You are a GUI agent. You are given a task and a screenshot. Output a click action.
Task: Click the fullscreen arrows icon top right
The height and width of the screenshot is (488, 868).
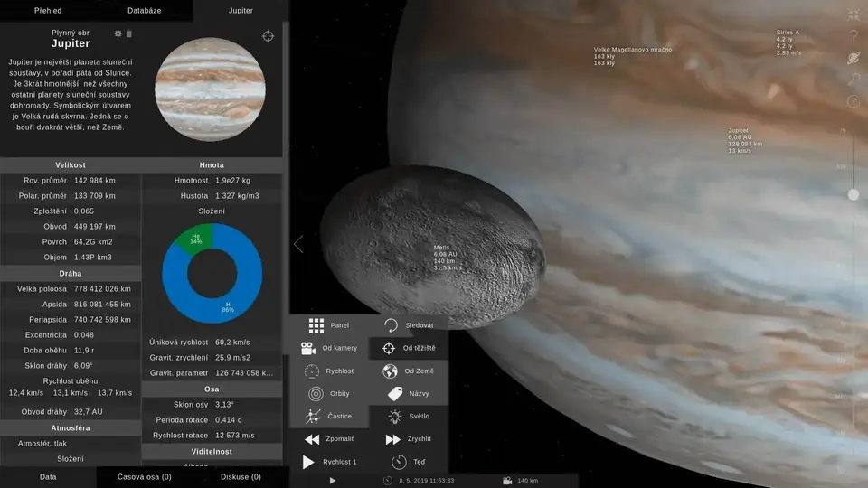[x=854, y=15]
